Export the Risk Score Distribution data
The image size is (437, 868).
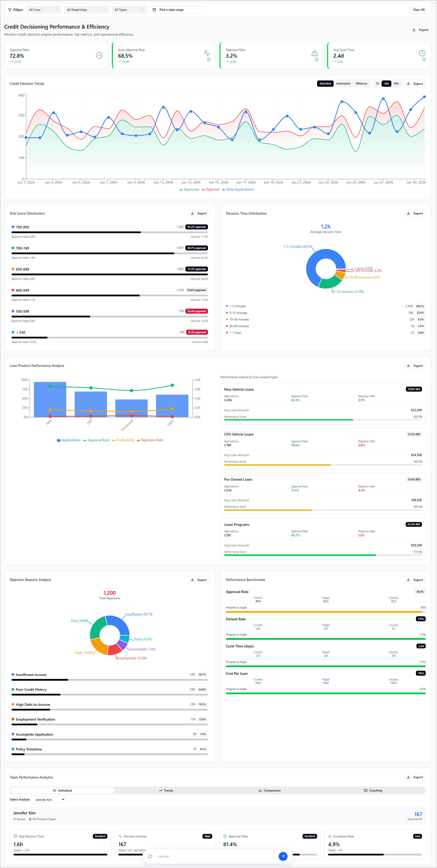point(199,213)
